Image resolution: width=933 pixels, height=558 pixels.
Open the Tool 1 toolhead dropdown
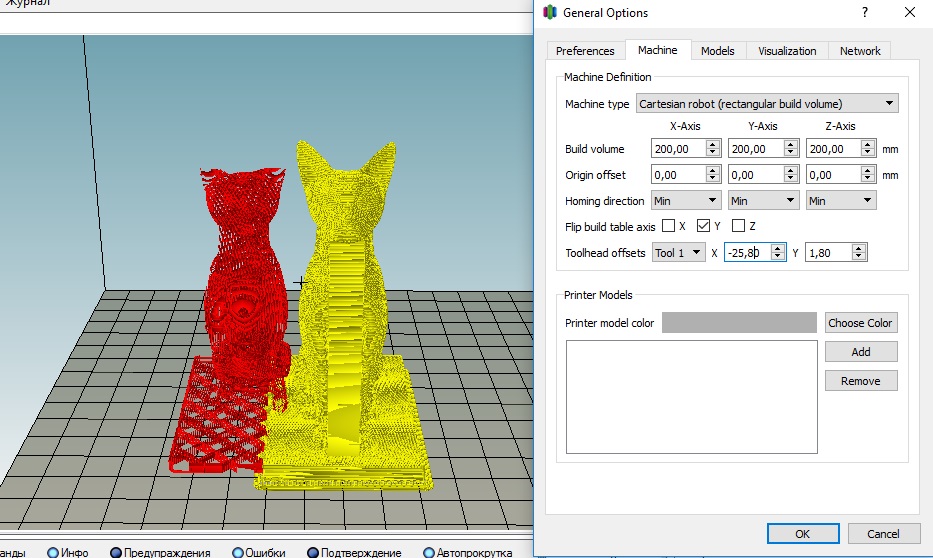[x=678, y=252]
